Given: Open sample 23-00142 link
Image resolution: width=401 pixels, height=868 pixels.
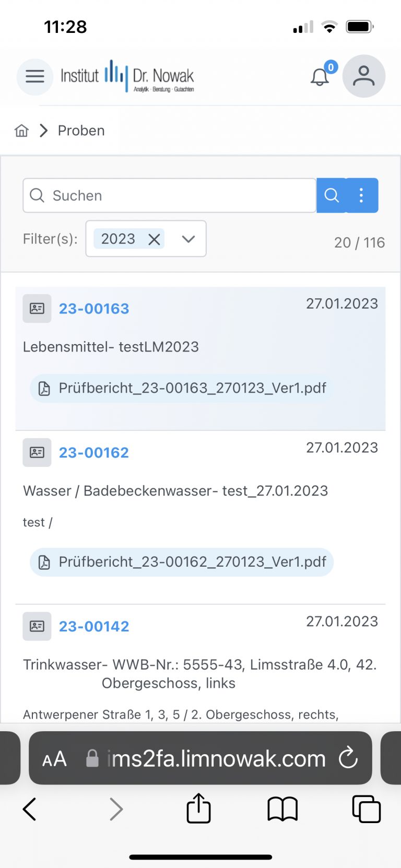Looking at the screenshot, I should pyautogui.click(x=94, y=626).
